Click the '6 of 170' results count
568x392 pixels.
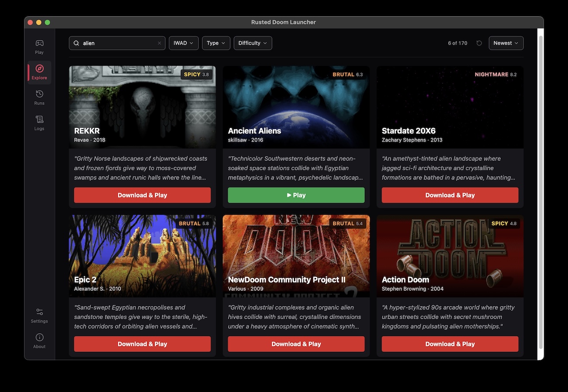click(x=457, y=43)
